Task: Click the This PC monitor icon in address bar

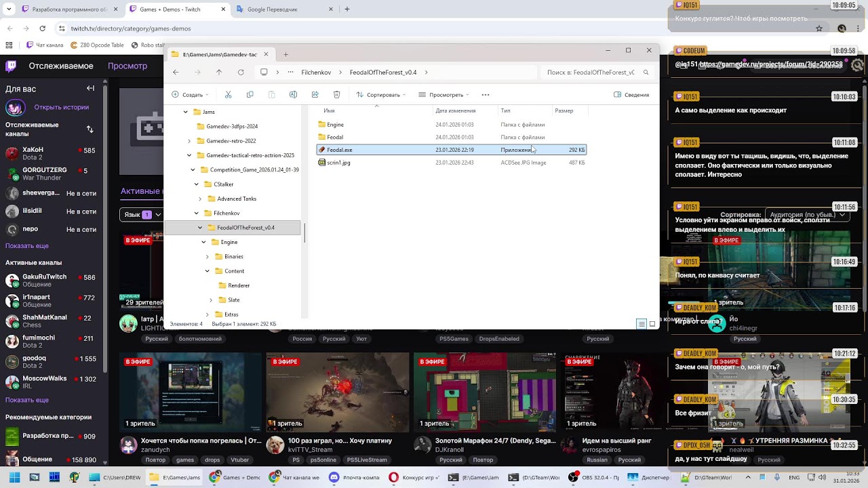Action: tap(264, 72)
